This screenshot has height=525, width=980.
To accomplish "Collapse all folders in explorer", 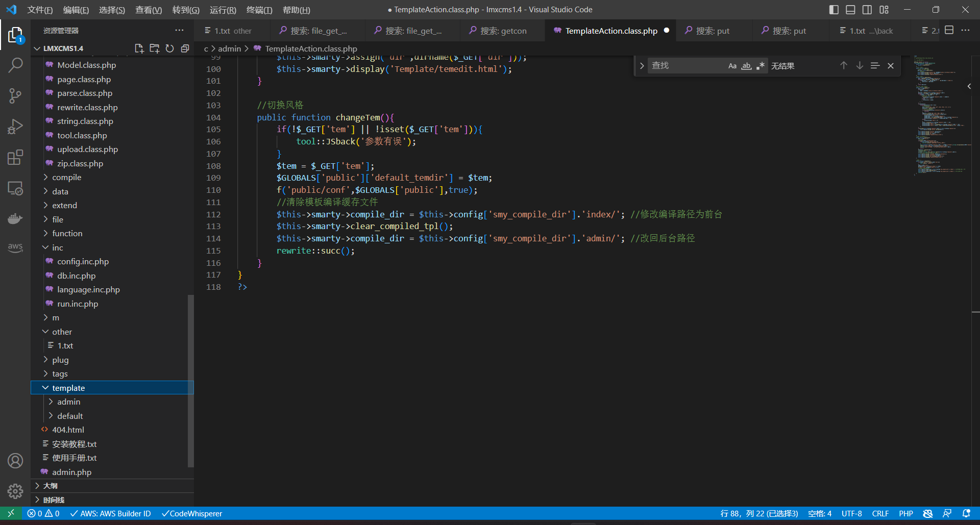I will [x=185, y=48].
